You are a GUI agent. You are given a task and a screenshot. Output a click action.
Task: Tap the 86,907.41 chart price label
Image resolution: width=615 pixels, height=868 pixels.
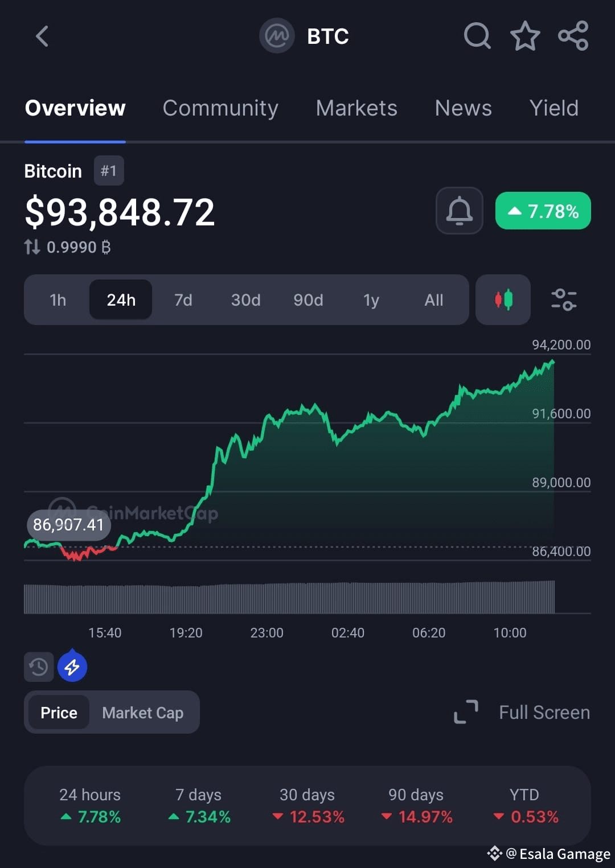(x=68, y=524)
